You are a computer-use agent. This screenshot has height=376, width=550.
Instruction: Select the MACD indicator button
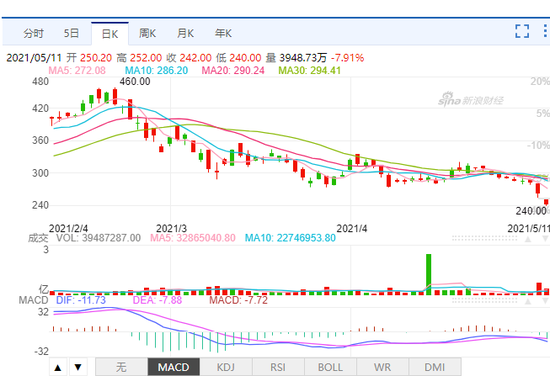tap(174, 367)
